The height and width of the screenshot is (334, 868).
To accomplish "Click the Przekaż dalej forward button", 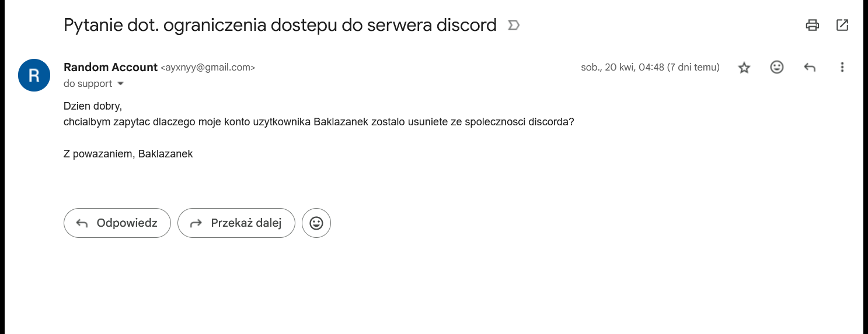I will 236,223.
